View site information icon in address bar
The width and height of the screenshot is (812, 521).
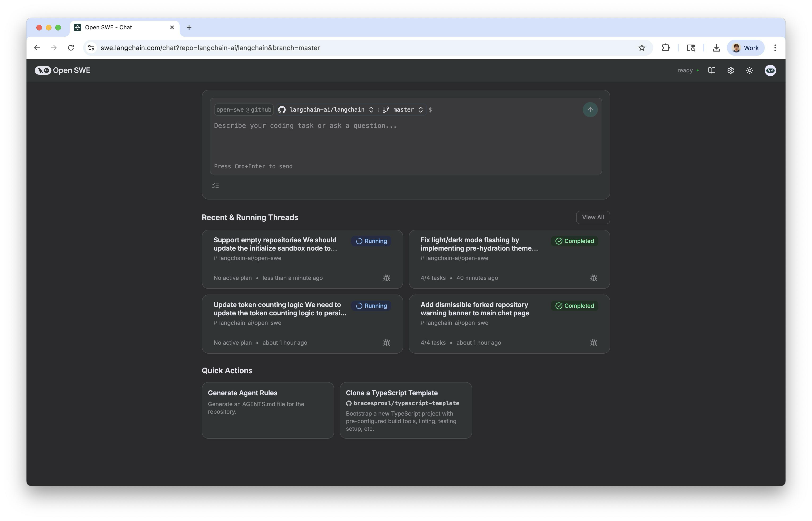91,48
